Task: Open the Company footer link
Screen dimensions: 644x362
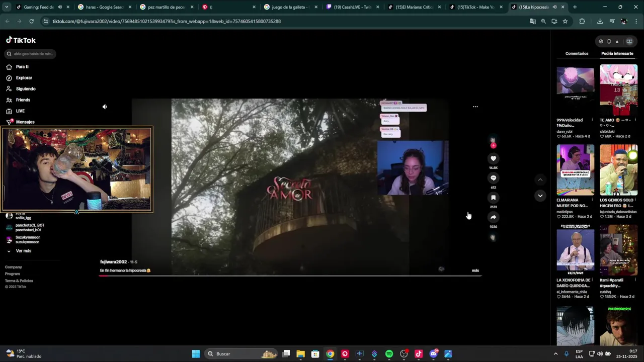Action: (x=14, y=267)
